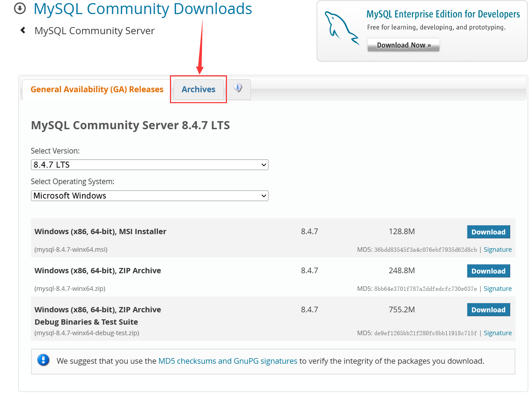Open MD5 checksums and GnuPG signatures link
532x394 pixels.
click(228, 361)
